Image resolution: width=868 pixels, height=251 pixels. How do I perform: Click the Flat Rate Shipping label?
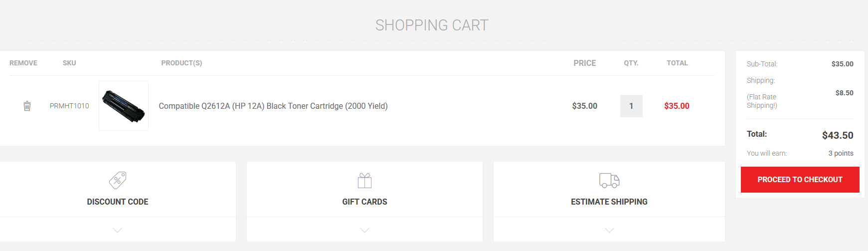[762, 101]
